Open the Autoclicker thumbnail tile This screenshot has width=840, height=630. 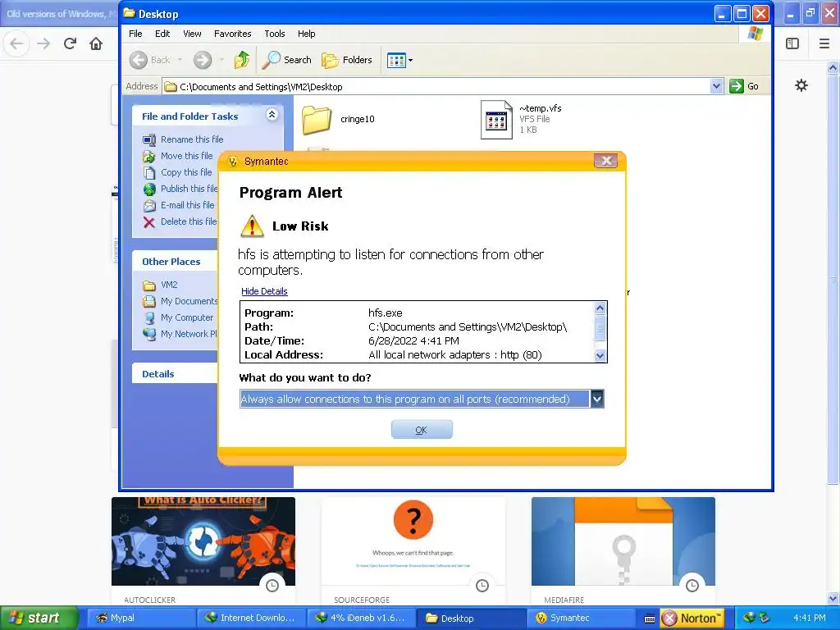coord(203,550)
